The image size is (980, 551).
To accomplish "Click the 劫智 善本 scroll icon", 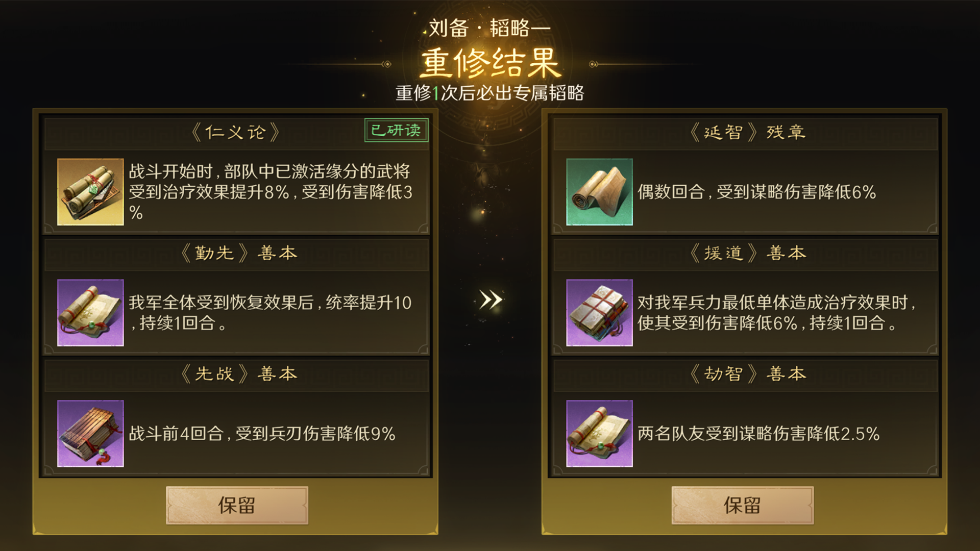I will click(x=599, y=434).
